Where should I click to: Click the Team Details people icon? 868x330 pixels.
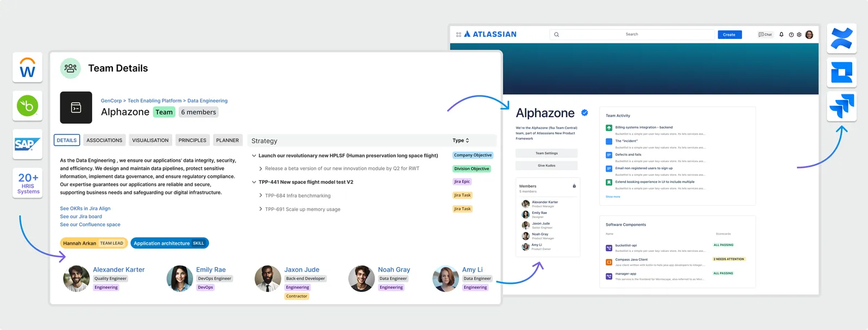point(71,68)
